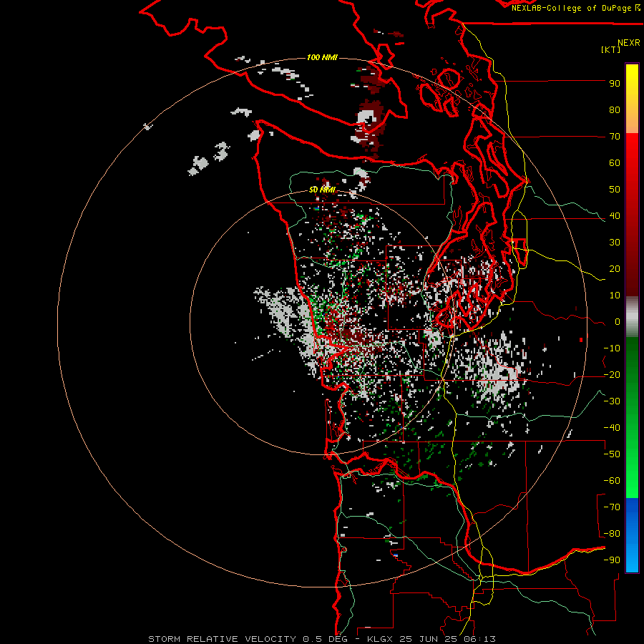The image size is (644, 644).
Task: Select the -30 scale value
Action: [612, 401]
